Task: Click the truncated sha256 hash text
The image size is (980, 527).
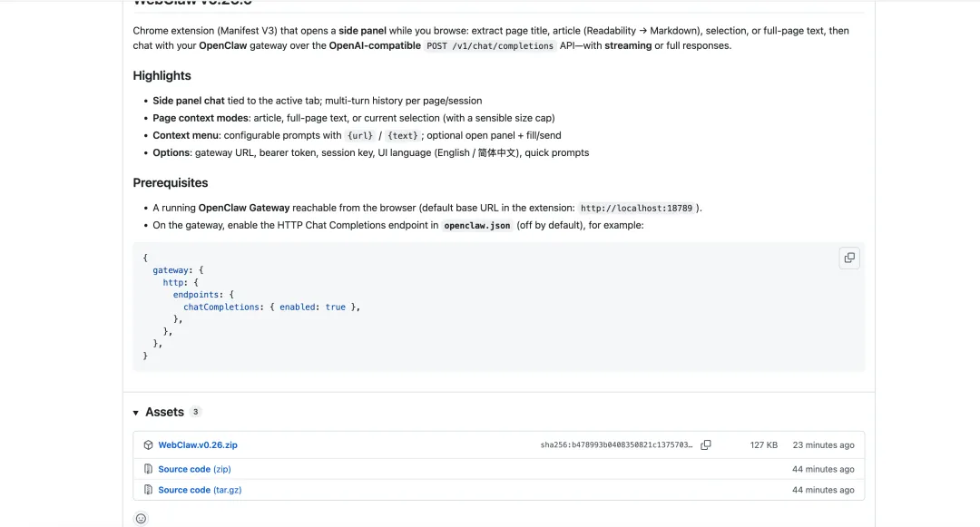Action: (616, 445)
